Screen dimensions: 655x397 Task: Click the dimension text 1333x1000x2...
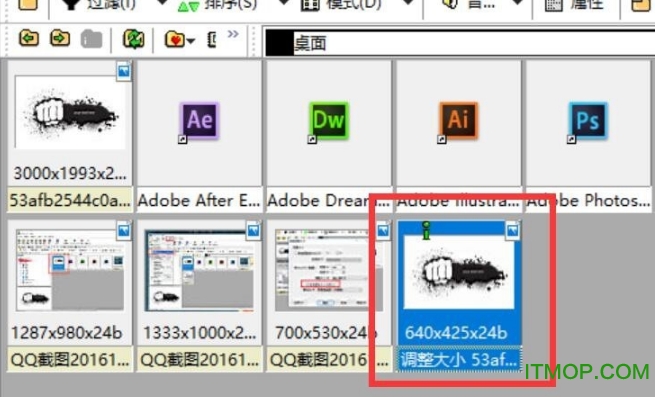point(200,333)
